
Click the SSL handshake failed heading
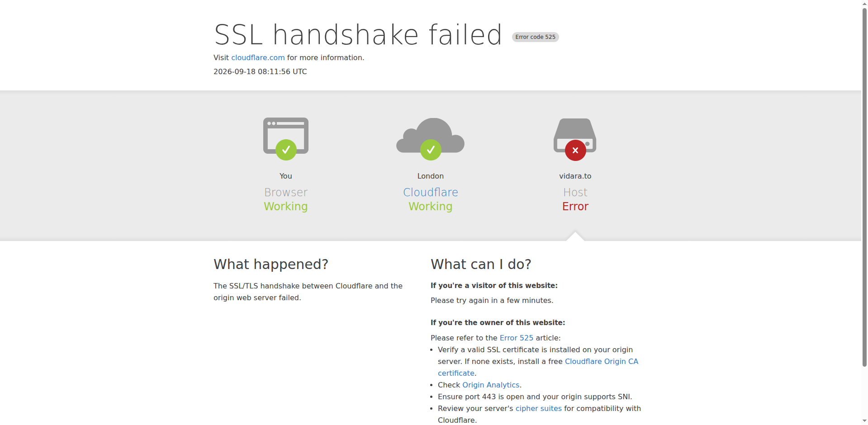(x=358, y=35)
